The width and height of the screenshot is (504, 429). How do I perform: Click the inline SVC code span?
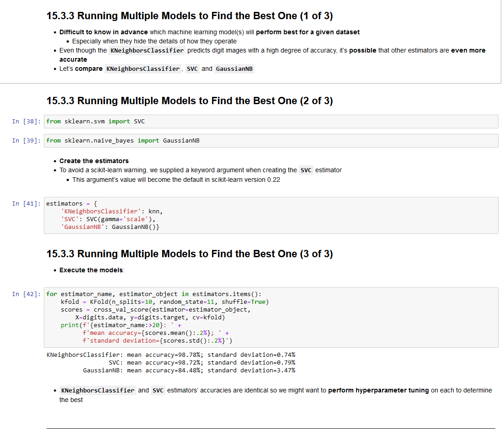tap(192, 69)
